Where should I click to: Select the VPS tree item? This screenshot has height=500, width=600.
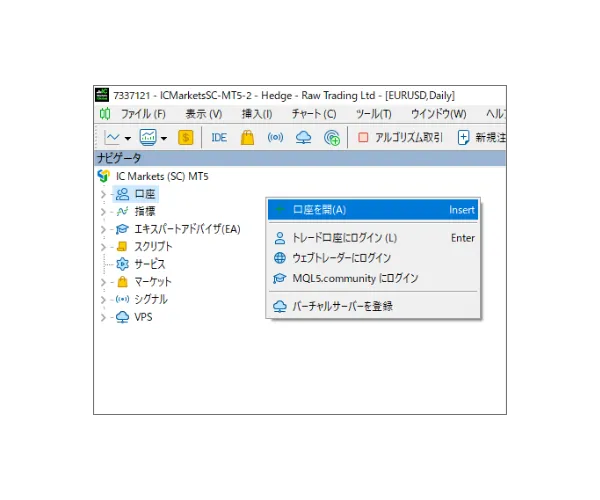pos(143,317)
